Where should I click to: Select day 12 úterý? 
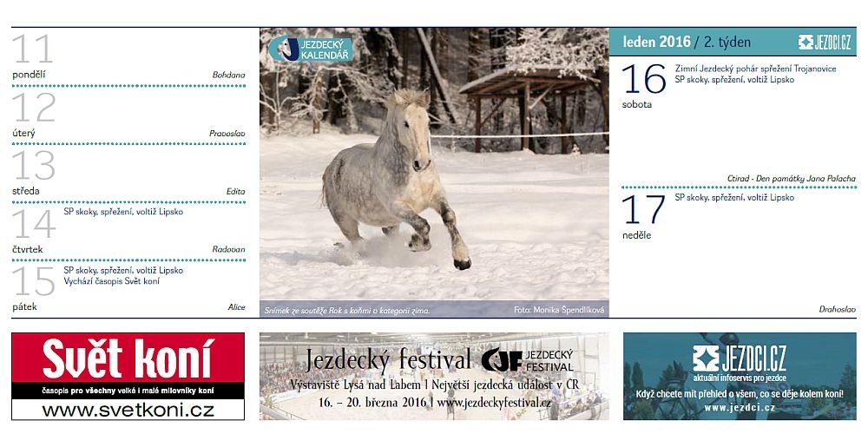[33, 112]
